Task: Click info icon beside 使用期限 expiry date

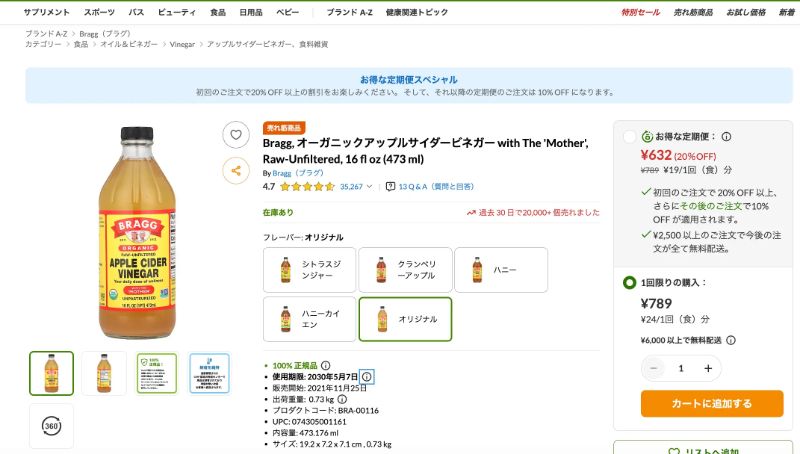Action: [367, 377]
